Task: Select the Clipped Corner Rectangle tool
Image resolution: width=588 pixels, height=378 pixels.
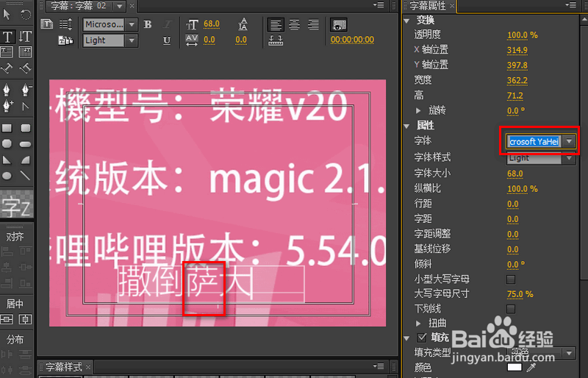Action: (x=7, y=143)
